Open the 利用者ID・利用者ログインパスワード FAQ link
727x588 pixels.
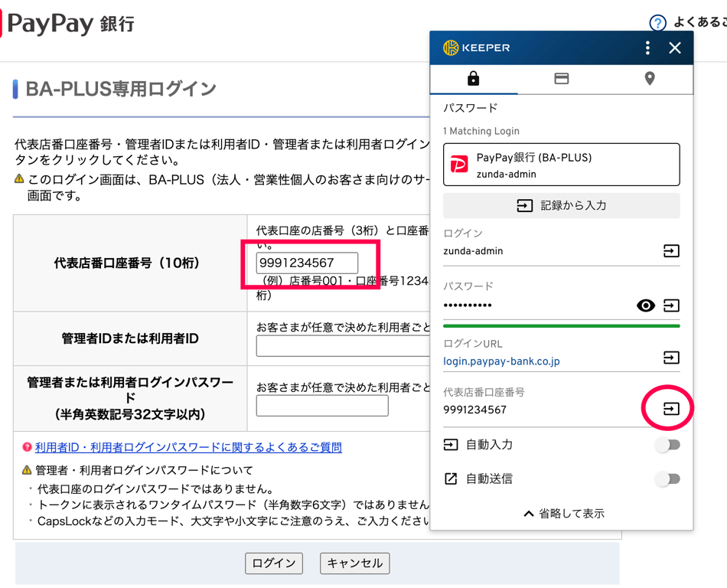[x=188, y=447]
